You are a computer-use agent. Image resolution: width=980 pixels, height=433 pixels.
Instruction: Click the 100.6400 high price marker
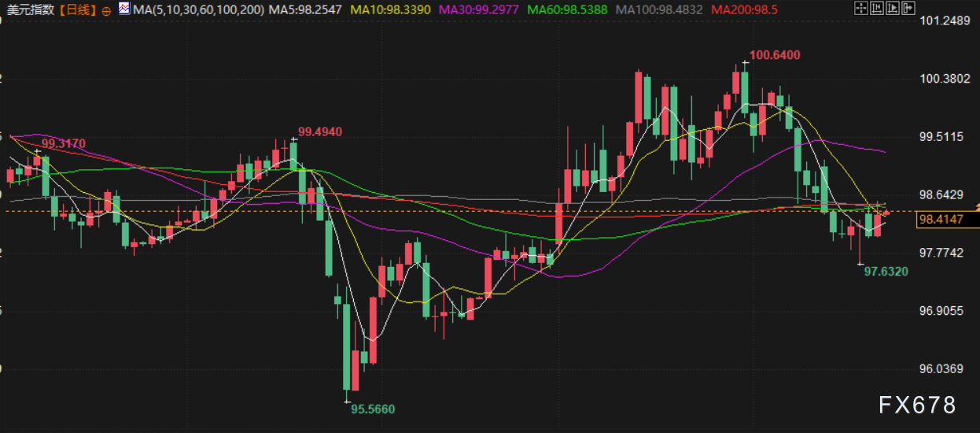tap(774, 55)
